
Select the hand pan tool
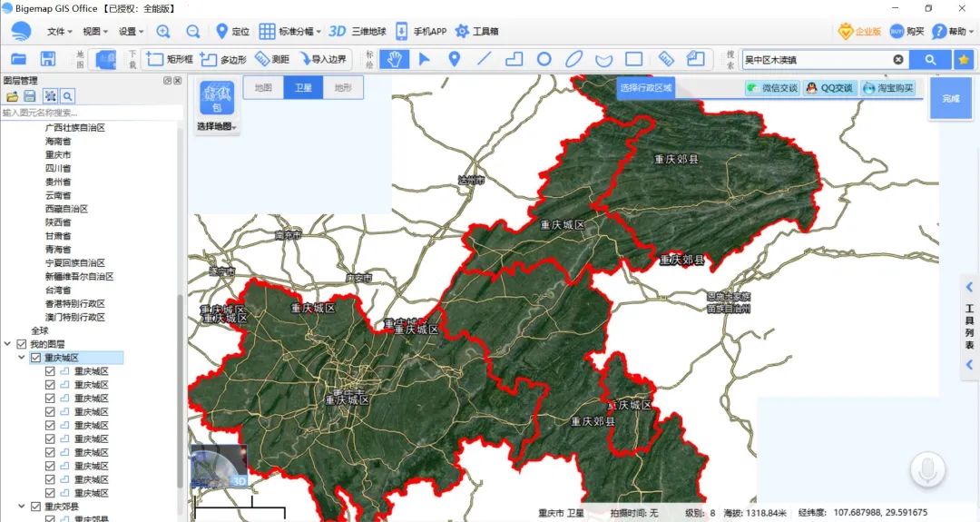point(395,59)
